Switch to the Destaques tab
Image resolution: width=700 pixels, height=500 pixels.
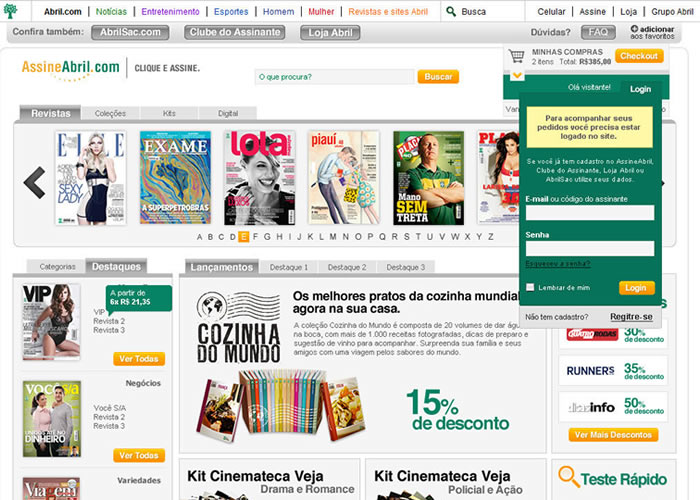click(x=116, y=267)
